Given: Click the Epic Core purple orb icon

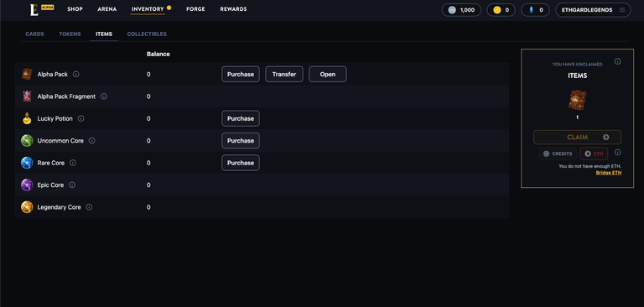Looking at the screenshot, I should tap(27, 185).
